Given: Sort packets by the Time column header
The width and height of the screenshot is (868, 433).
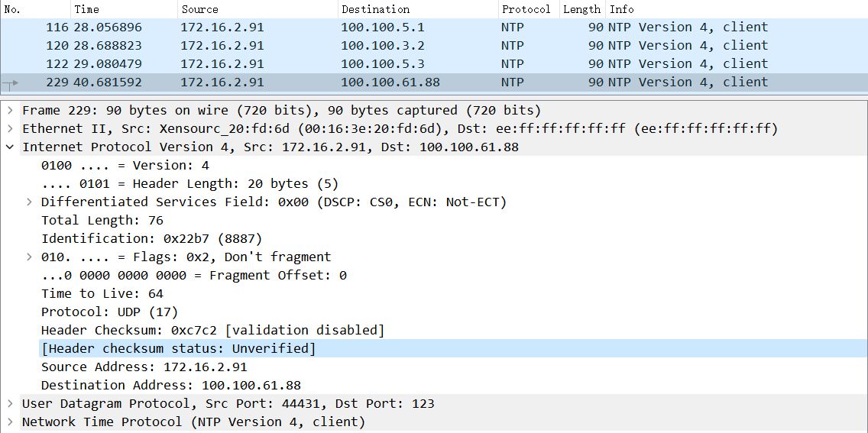Looking at the screenshot, I should pyautogui.click(x=124, y=9).
